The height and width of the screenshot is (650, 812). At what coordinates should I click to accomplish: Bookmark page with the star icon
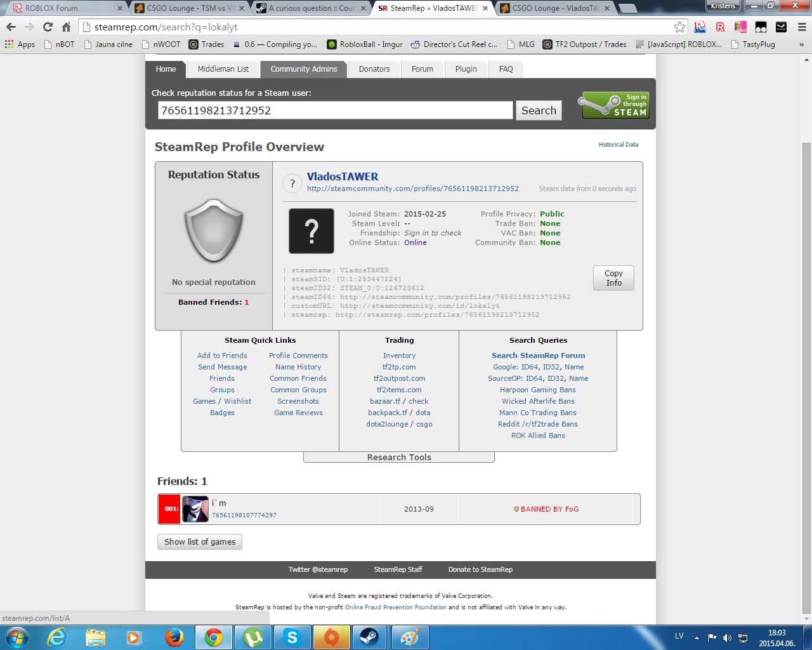679,27
